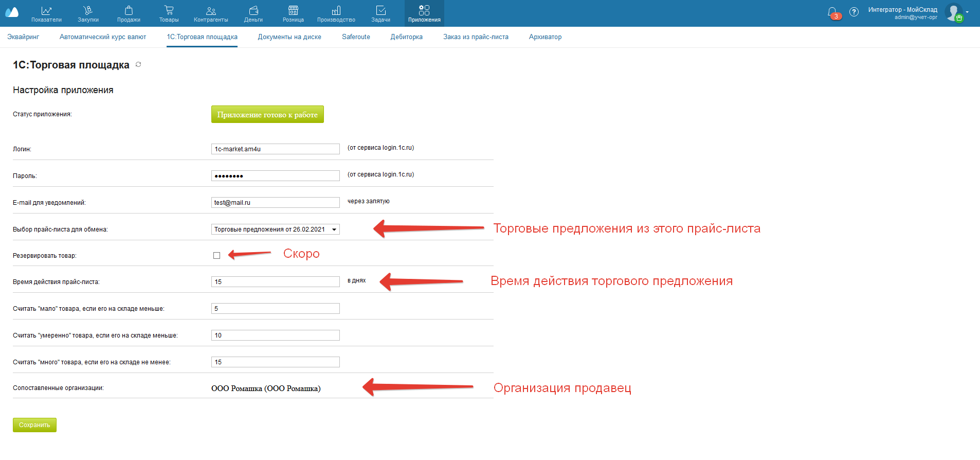The width and height of the screenshot is (980, 460).
Task: Focus the E-mail для уведомлений field
Action: [276, 203]
